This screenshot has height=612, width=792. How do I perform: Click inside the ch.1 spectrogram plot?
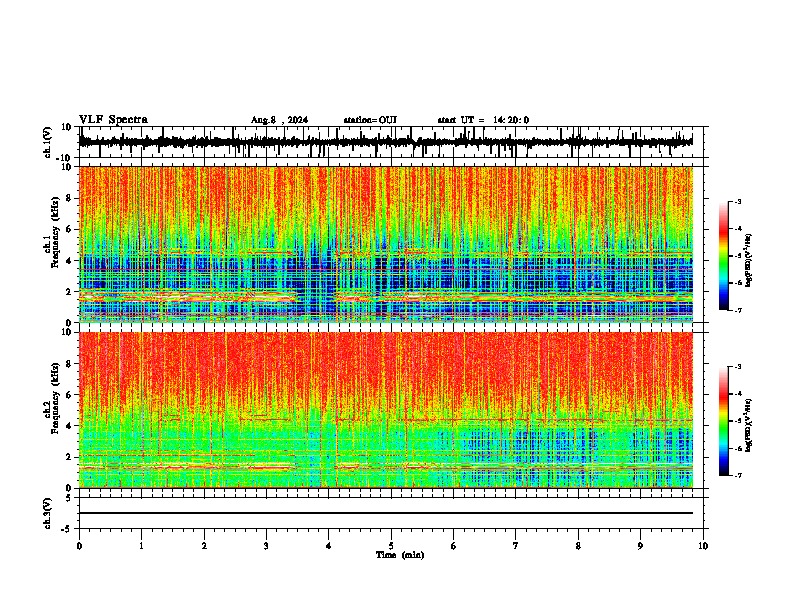point(385,244)
